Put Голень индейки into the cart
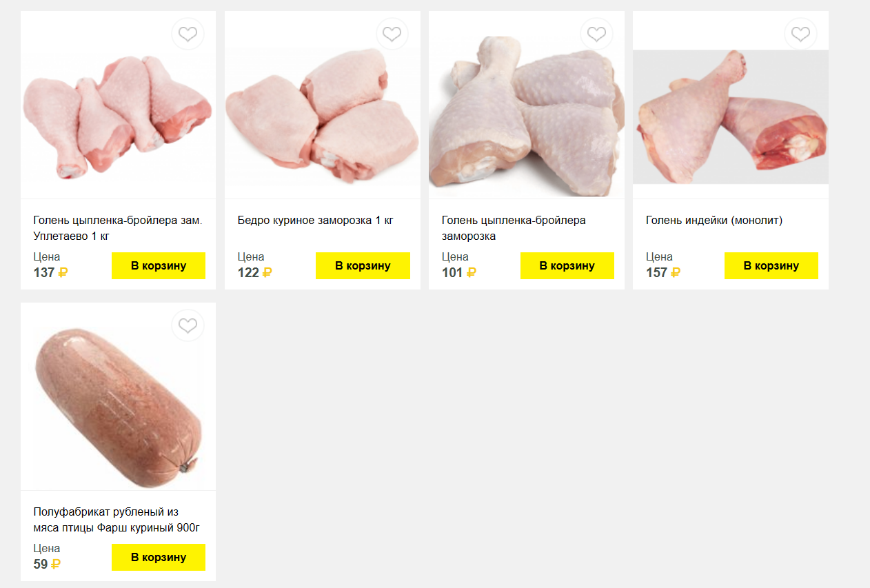This screenshot has height=588, width=870. [x=771, y=266]
